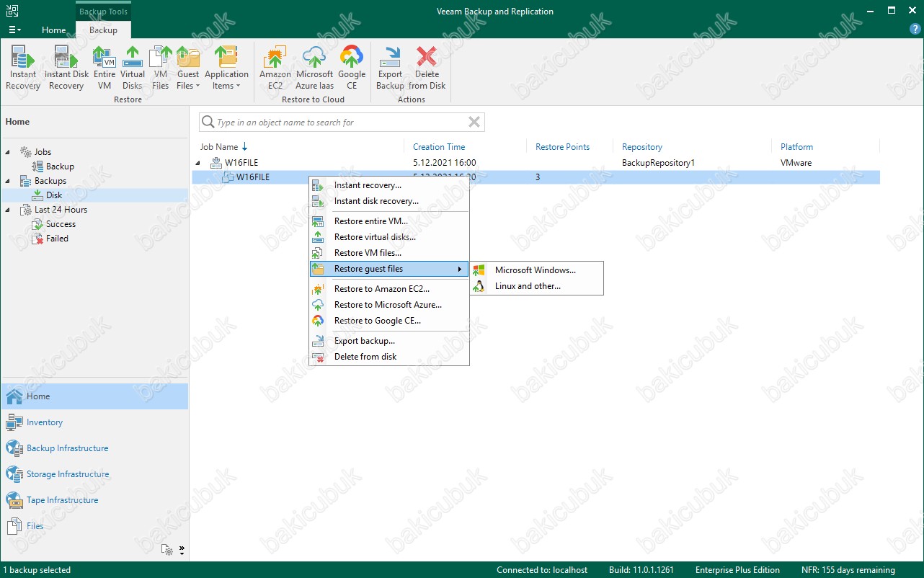The image size is (924, 578).
Task: Click Virtual Disks restore icon
Action: (x=133, y=68)
